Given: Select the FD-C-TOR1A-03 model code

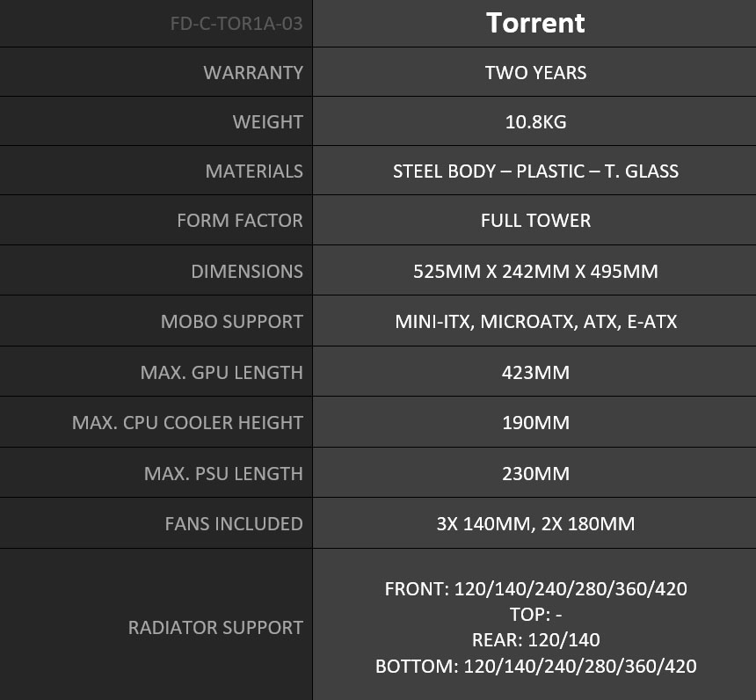Looking at the screenshot, I should pos(236,23).
